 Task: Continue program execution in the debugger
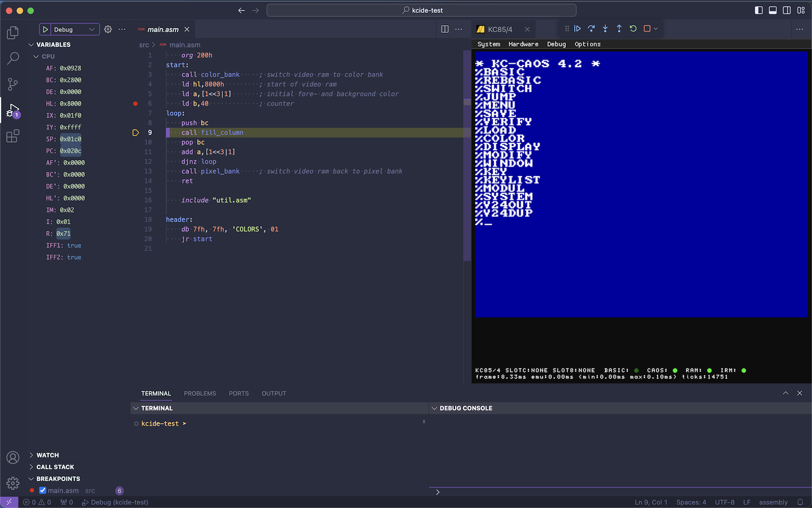[x=578, y=28]
